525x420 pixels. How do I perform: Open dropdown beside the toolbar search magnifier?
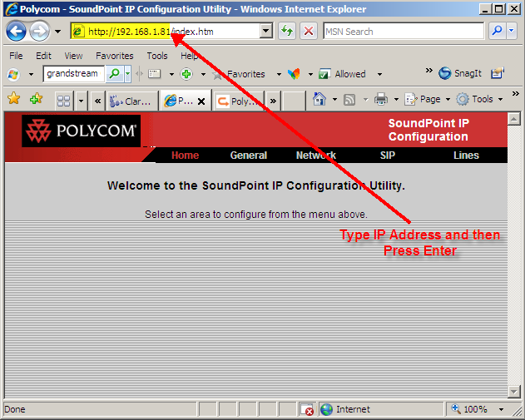coord(127,74)
